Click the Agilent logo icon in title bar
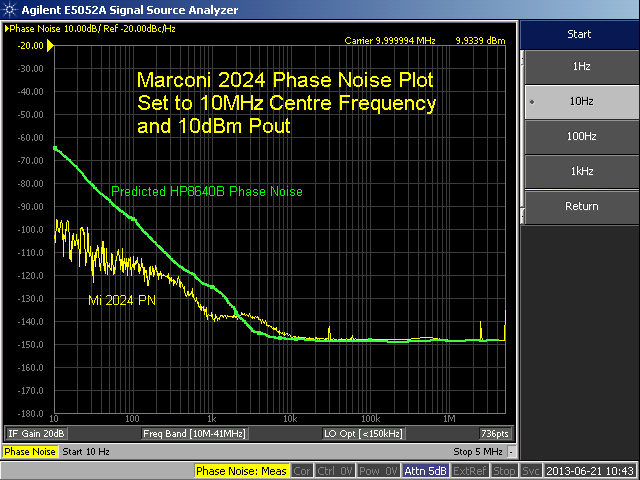The image size is (640, 480). click(9, 9)
